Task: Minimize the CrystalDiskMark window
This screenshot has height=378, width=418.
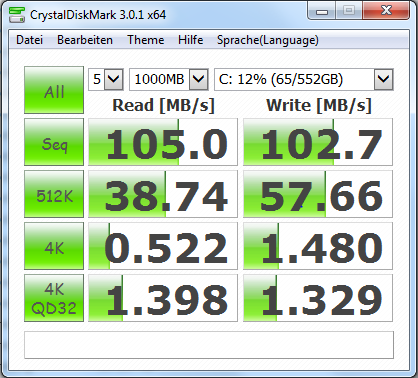Action: pyautogui.click(x=322, y=11)
